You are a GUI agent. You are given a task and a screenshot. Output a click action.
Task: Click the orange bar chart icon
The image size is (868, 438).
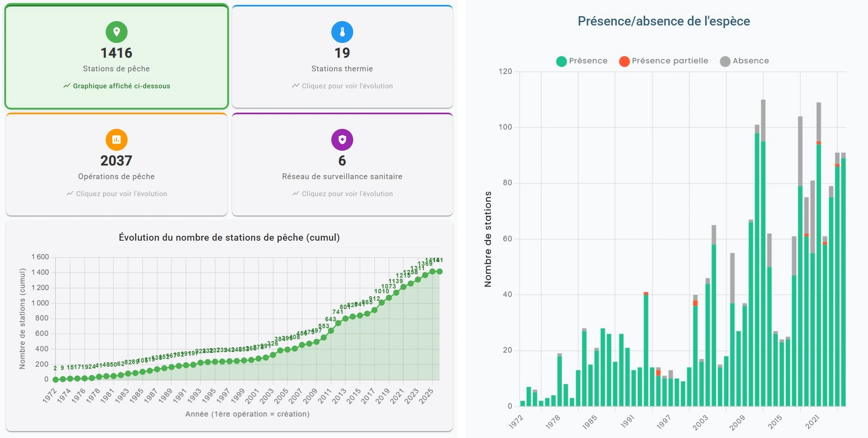(117, 139)
